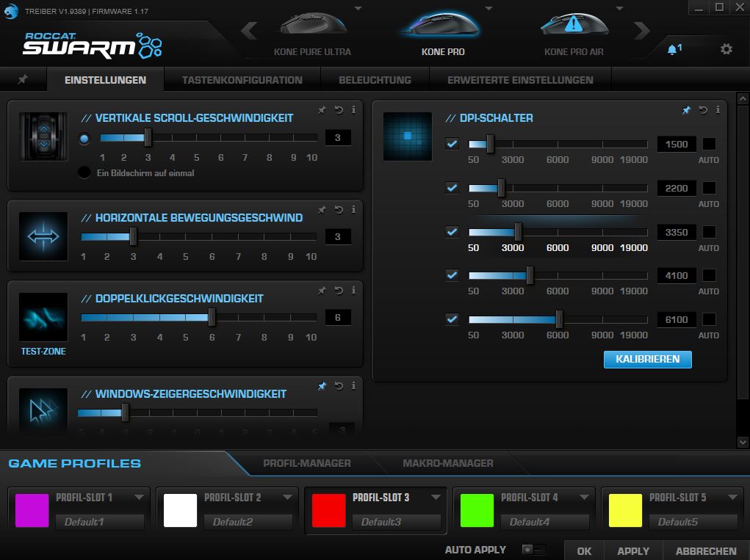This screenshot has width=750, height=560.
Task: Open the notifications bell icon
Action: pyautogui.click(x=674, y=48)
